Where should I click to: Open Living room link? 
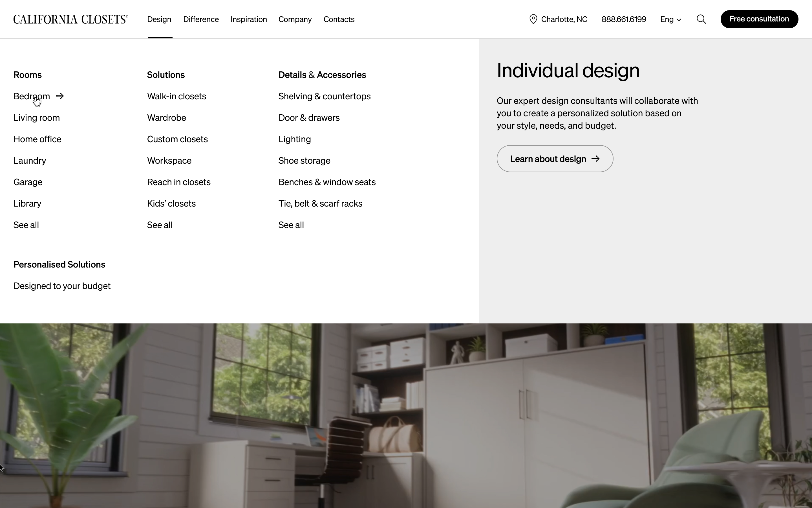[x=37, y=118]
